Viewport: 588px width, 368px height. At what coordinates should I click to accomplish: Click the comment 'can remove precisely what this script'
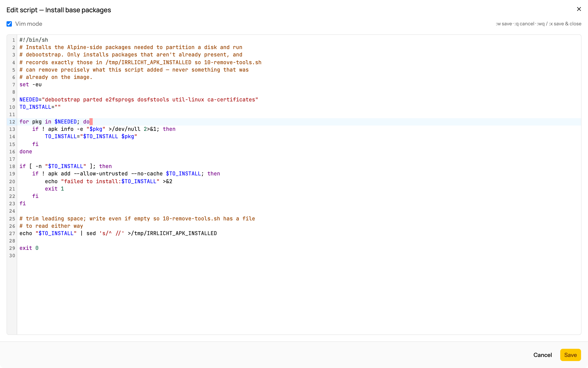tap(134, 70)
